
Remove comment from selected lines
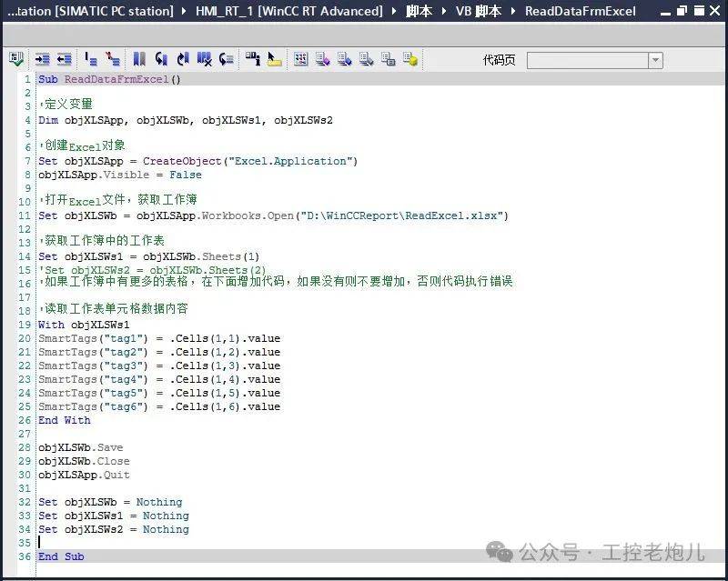pyautogui.click(x=113, y=59)
